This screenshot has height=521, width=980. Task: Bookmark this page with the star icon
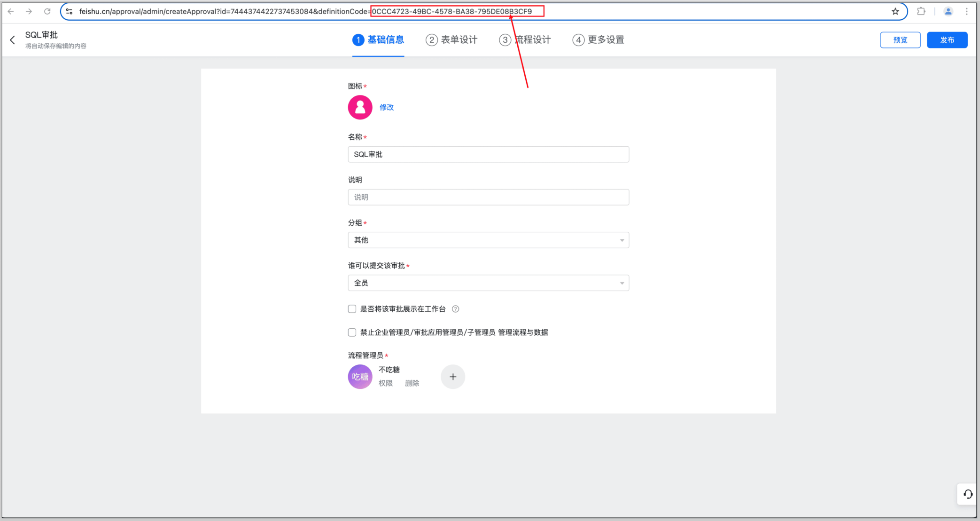pos(895,11)
